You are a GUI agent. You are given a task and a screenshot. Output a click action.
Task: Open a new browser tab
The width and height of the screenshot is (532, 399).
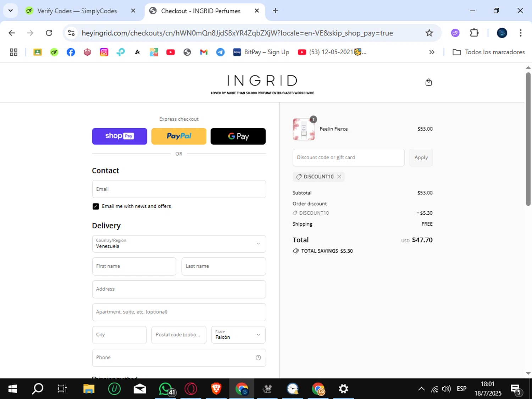(x=276, y=11)
